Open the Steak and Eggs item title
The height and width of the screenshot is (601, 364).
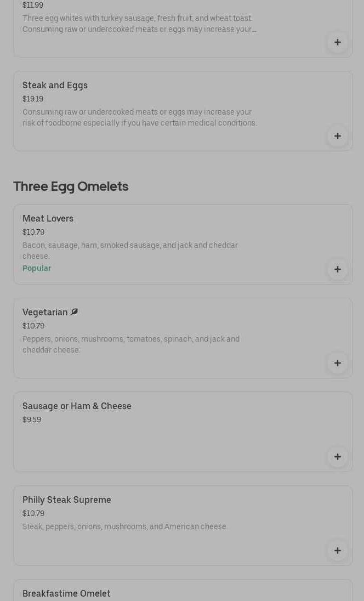tap(55, 85)
